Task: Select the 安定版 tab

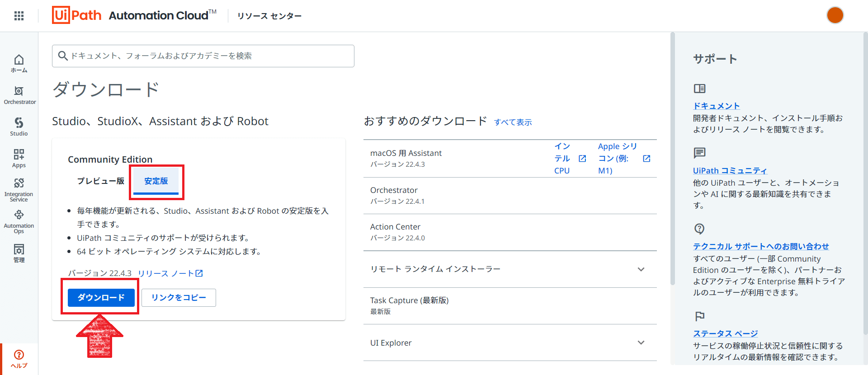Action: (156, 181)
